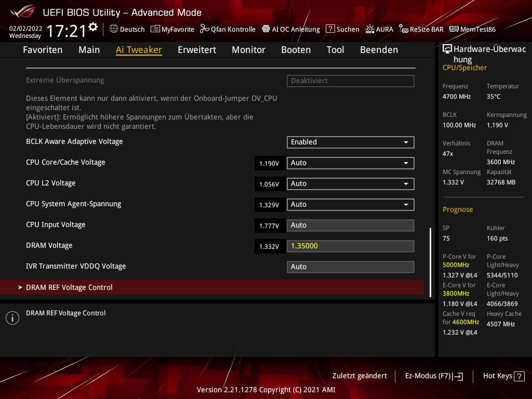Open BCLK Aware Adaptive Voltage dropdown
532x399 pixels.
click(350, 142)
